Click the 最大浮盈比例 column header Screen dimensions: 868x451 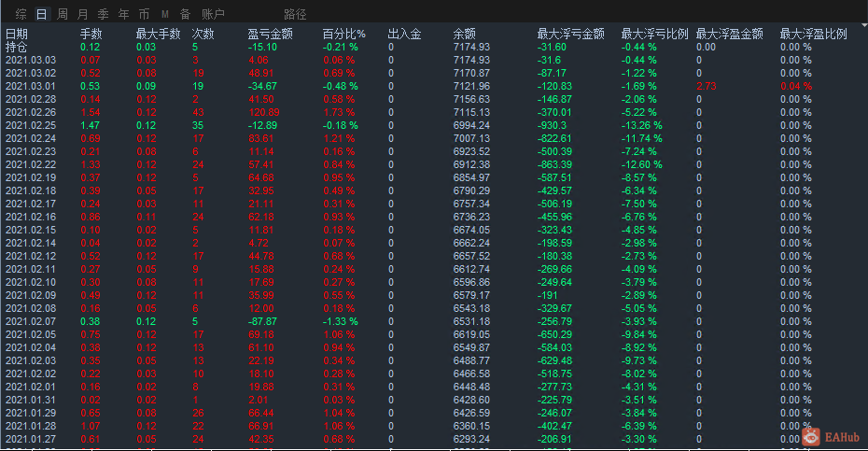[x=813, y=34]
